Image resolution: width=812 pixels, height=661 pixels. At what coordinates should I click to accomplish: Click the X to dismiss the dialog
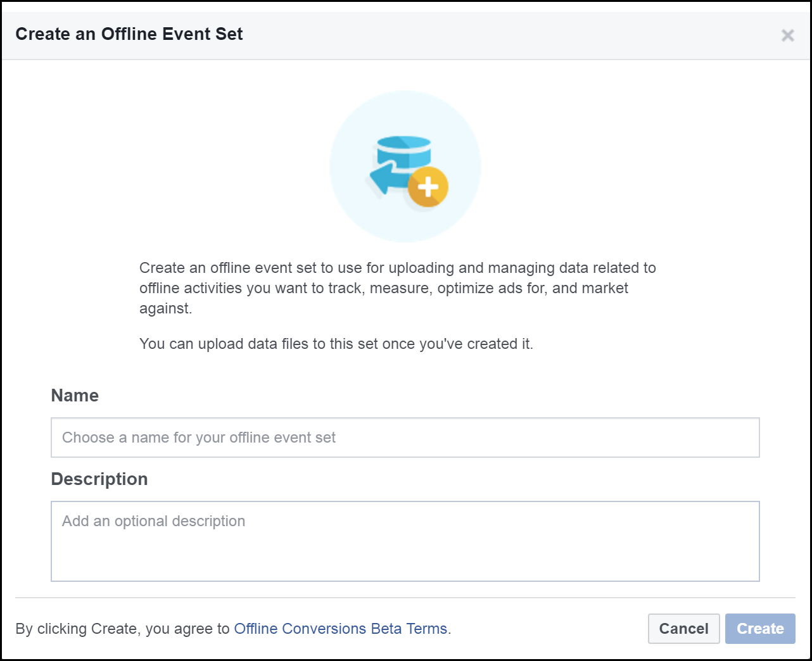point(787,35)
